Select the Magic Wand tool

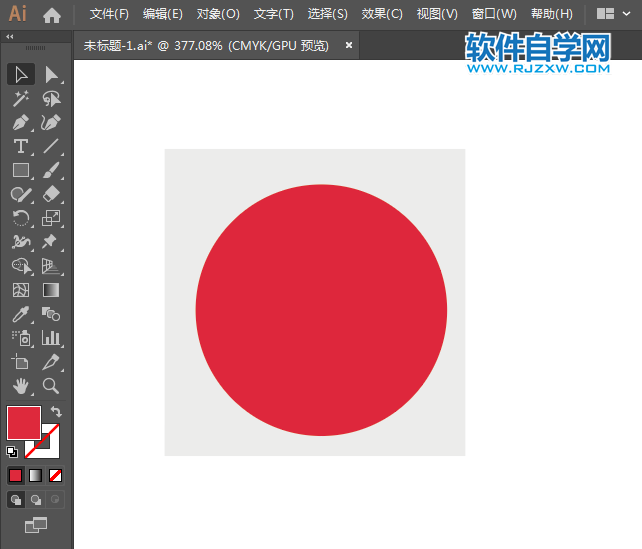coord(20,98)
